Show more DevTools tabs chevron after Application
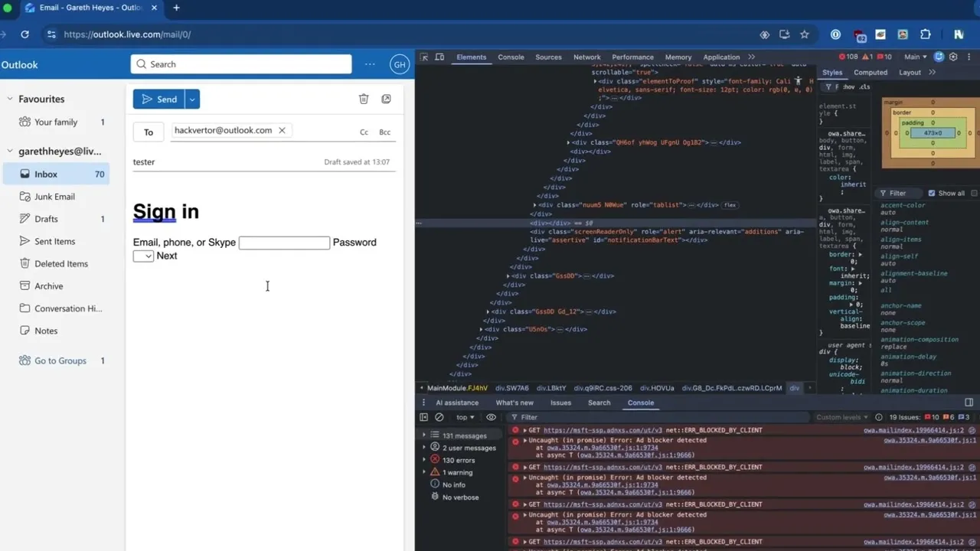Viewport: 980px width, 551px height. point(751,57)
